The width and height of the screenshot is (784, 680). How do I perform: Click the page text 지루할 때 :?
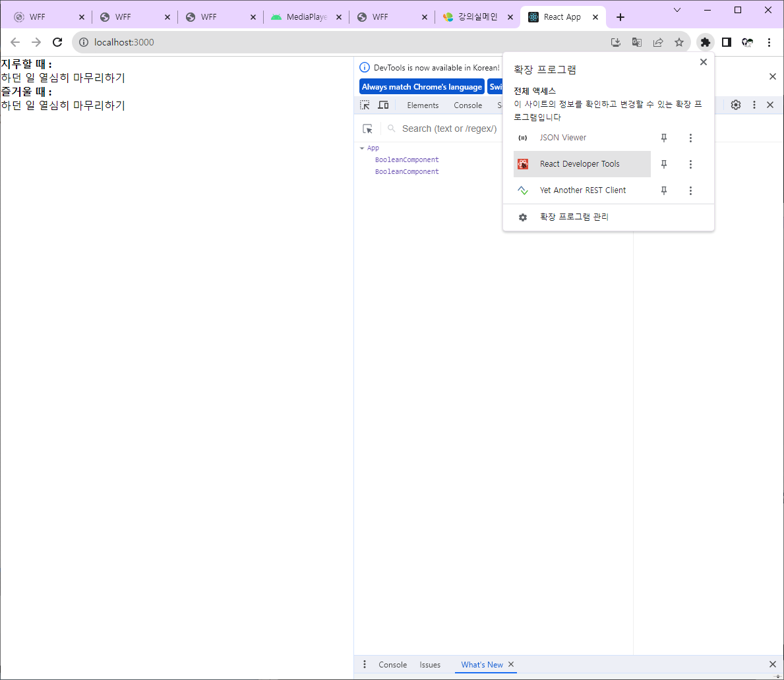coord(26,64)
